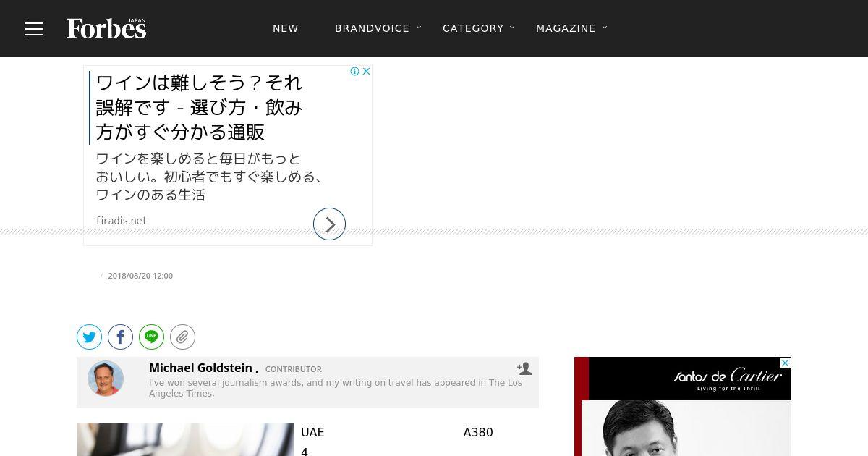
Task: Expand CATEGORY dropdown chevron
Action: (x=512, y=28)
